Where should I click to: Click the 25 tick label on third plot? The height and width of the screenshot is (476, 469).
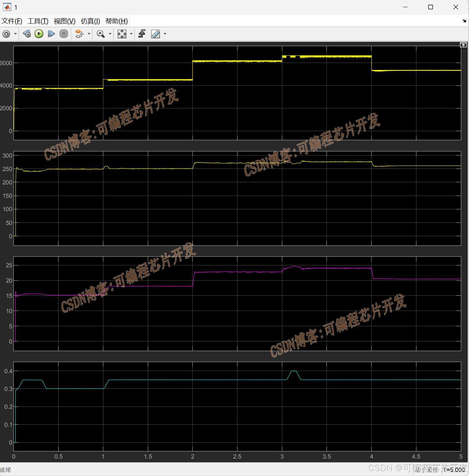[x=9, y=265]
